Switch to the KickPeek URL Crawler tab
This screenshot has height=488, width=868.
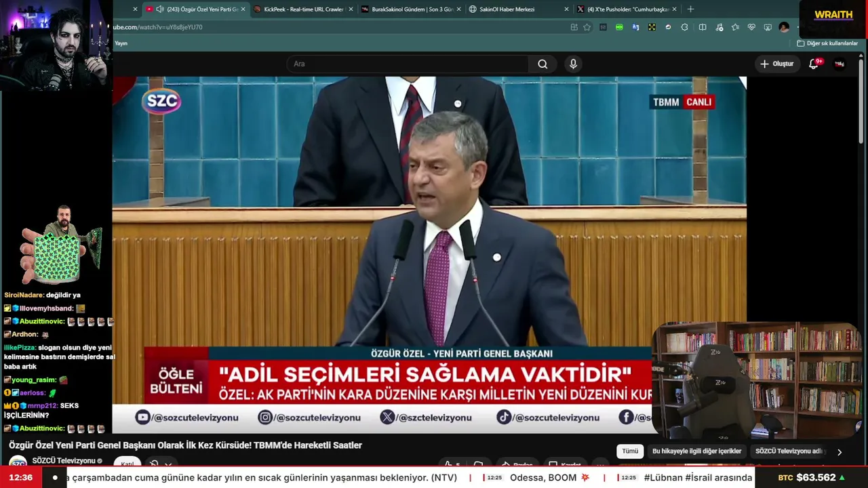304,9
